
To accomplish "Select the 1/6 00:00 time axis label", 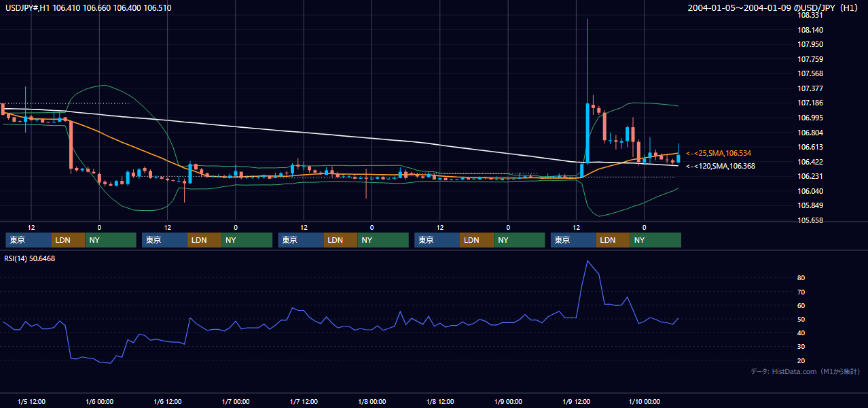I will tap(99, 402).
